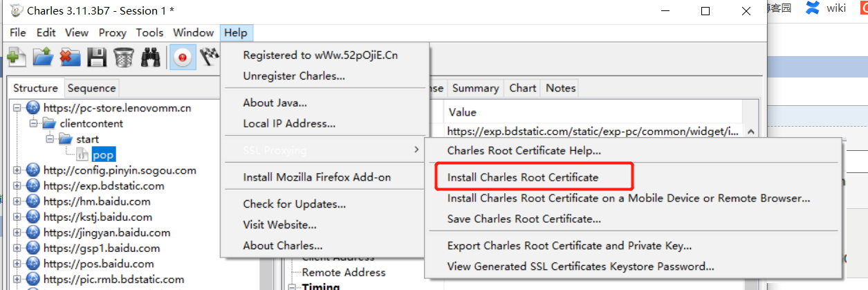The height and width of the screenshot is (290, 868).
Task: Switch to the Notes tab
Action: (561, 88)
